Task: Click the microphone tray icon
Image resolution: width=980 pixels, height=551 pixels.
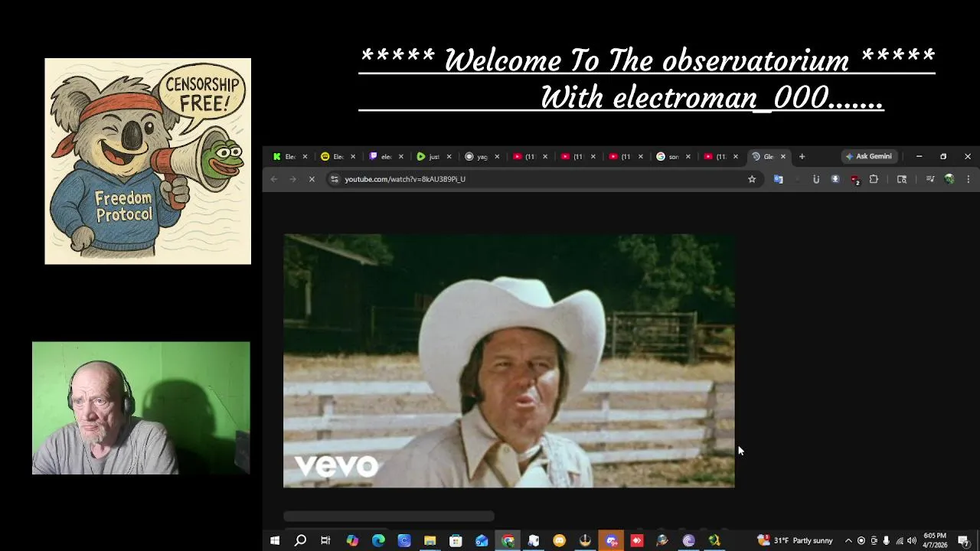Action: [x=887, y=541]
